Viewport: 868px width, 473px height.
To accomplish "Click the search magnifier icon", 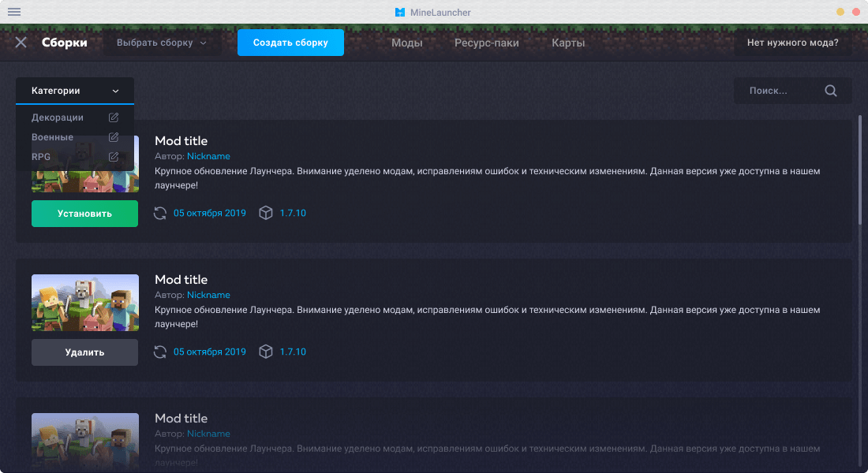I will [830, 91].
